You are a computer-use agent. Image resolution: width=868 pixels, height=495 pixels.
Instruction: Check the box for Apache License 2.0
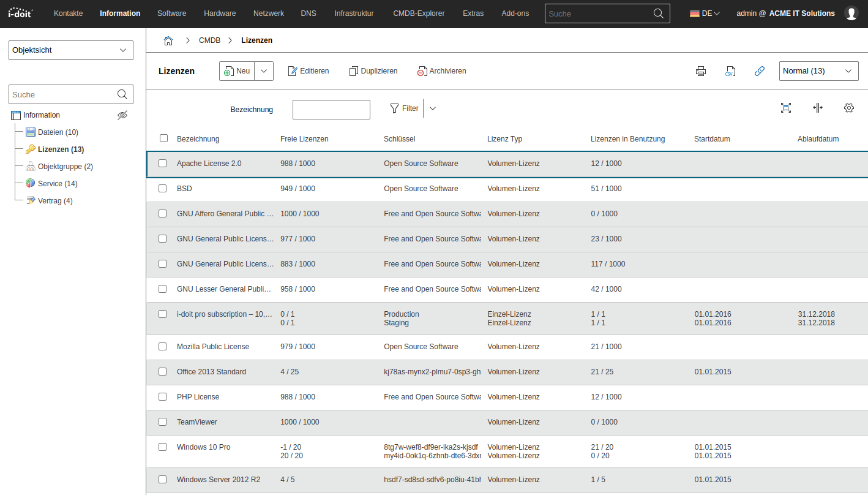(x=163, y=164)
